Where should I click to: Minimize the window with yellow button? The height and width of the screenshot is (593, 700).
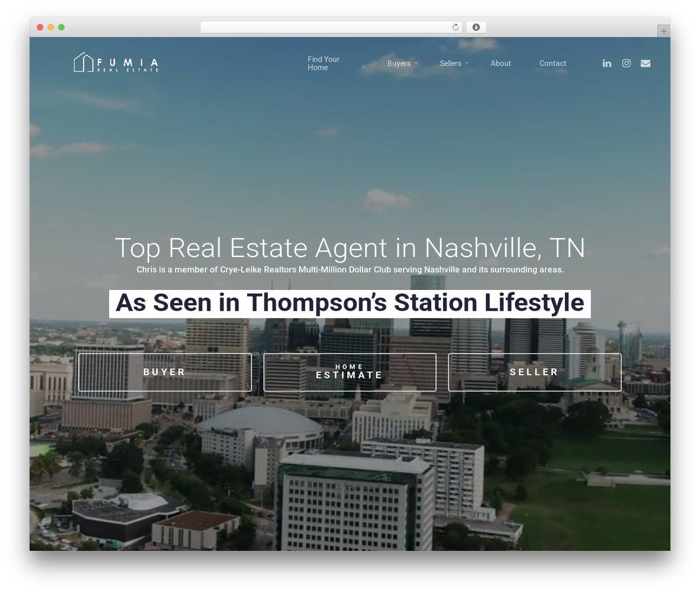51,27
